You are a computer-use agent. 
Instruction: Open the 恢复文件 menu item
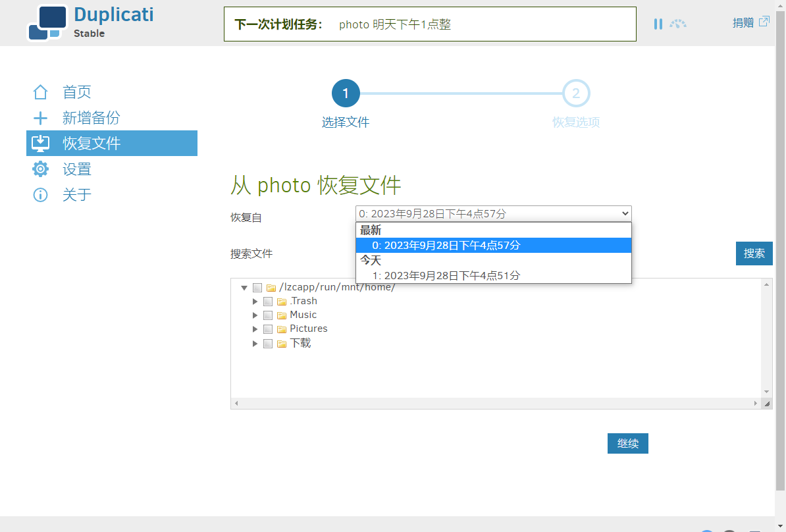click(112, 144)
